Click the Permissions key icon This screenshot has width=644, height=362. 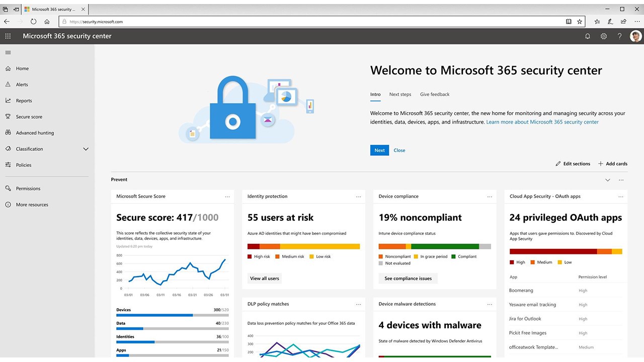click(8, 189)
